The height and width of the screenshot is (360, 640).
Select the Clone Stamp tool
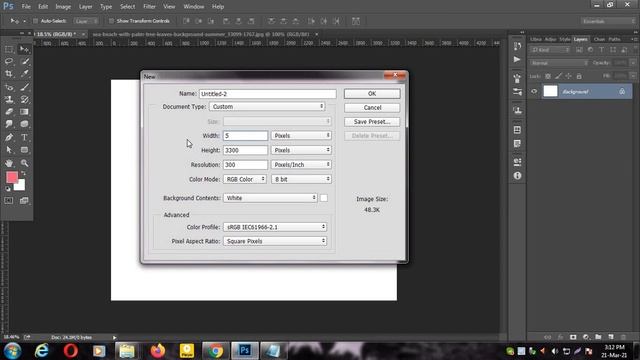pyautogui.click(x=9, y=99)
